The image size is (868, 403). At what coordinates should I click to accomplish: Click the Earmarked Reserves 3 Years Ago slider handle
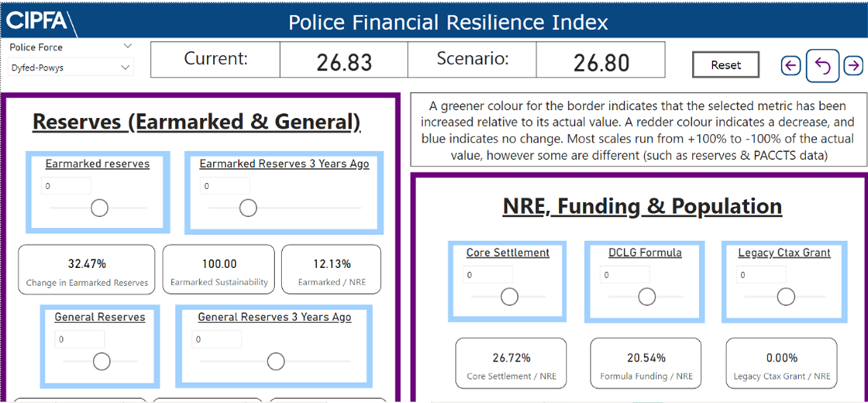[248, 208]
